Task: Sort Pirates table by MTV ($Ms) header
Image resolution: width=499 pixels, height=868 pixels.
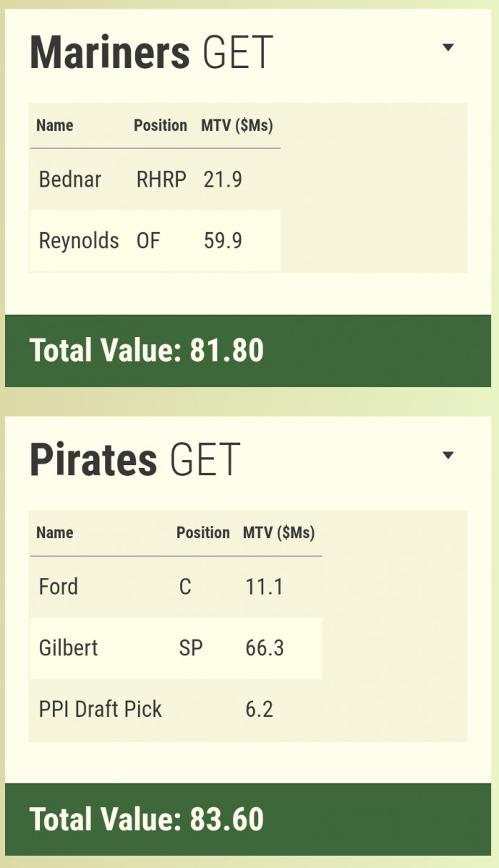Action: point(278,533)
